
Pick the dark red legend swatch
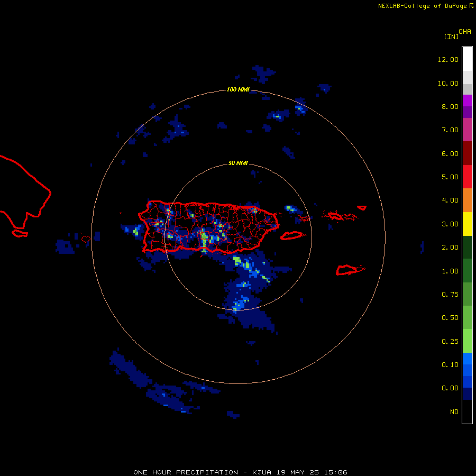coord(467,153)
